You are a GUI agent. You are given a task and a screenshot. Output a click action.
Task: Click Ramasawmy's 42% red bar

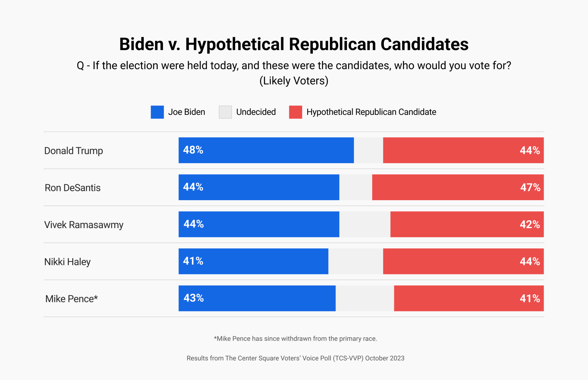click(467, 224)
